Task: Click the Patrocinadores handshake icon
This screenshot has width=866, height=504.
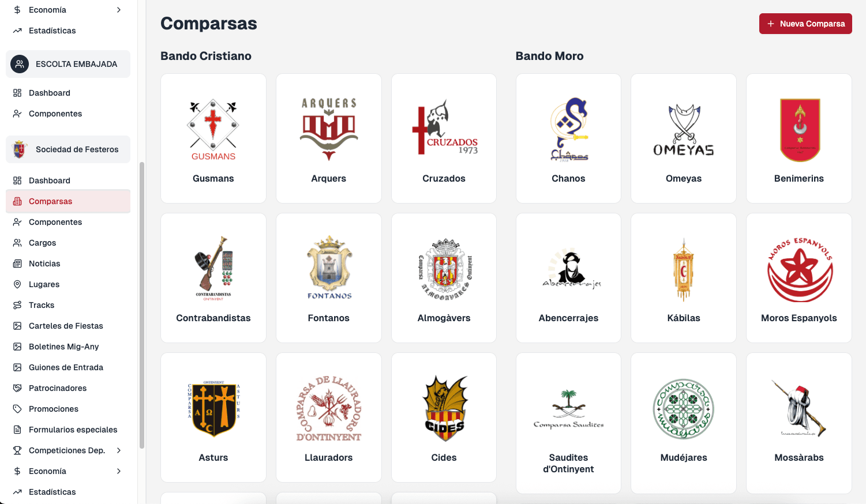Action: click(x=17, y=388)
